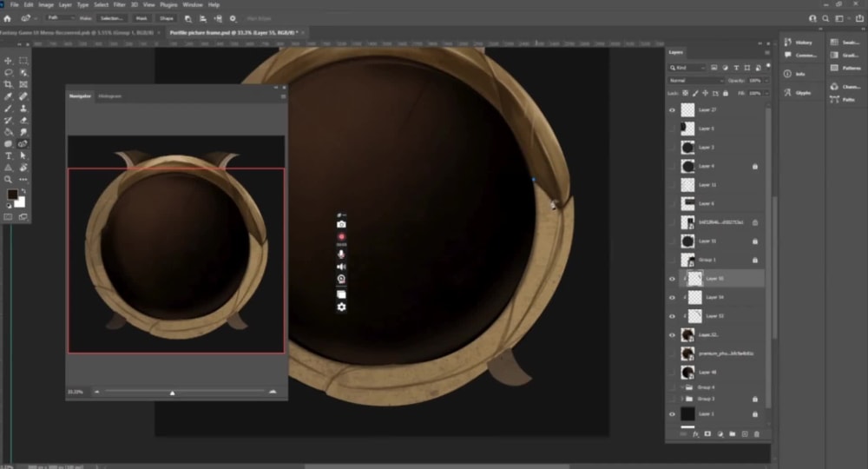Open the Edit Toolbar three-dots button
Screen dimensions: 868x469
click(23, 180)
